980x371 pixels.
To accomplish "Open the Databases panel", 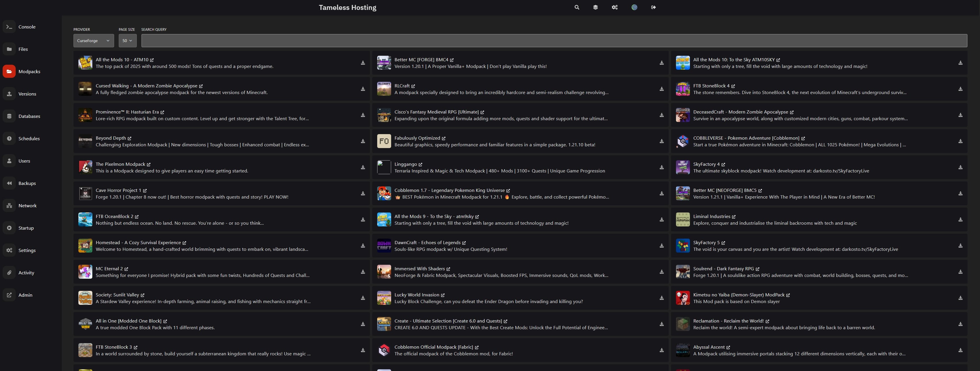I will pyautogui.click(x=29, y=116).
